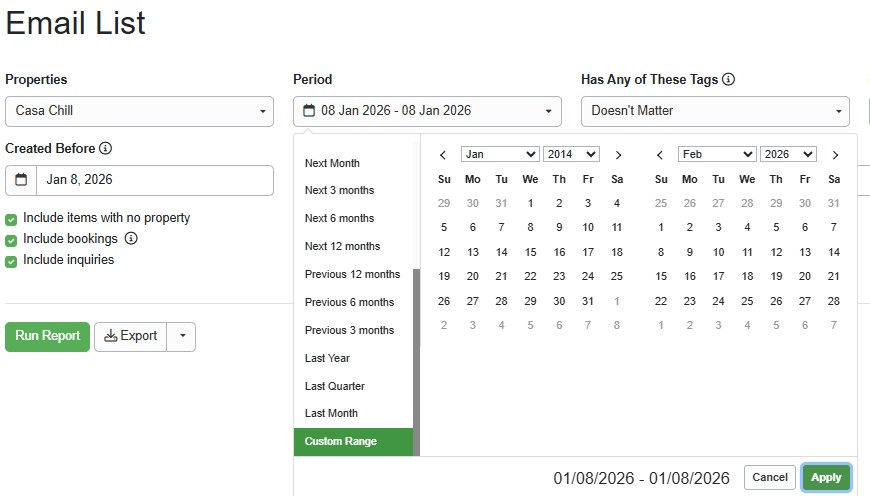870x496 pixels.
Task: Pick January 15 in the left calendar
Action: [530, 252]
